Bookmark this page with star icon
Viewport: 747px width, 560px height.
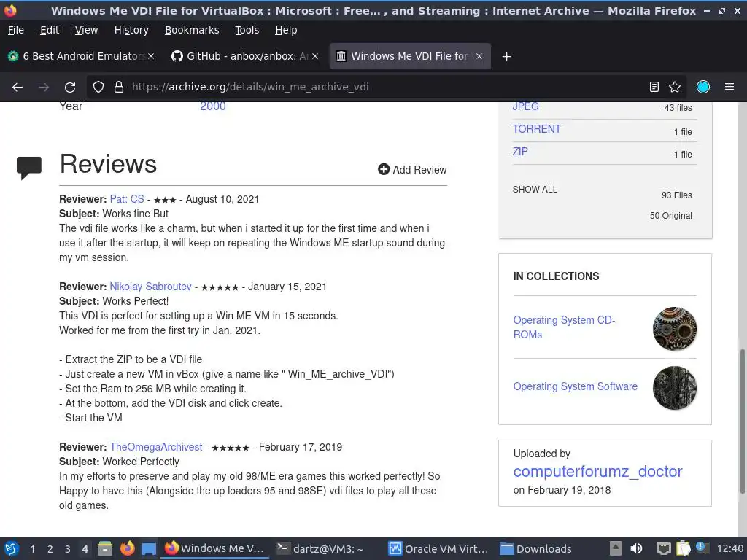(675, 87)
